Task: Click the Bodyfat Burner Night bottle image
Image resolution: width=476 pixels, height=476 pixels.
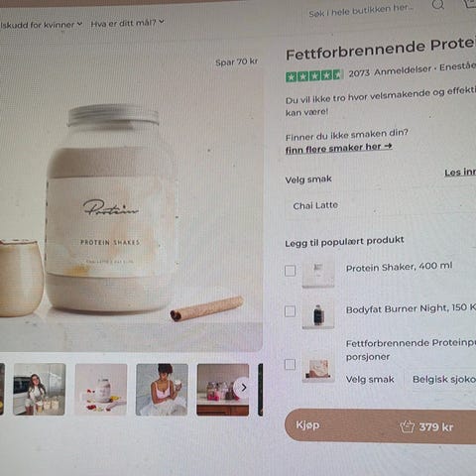Action: [x=318, y=314]
